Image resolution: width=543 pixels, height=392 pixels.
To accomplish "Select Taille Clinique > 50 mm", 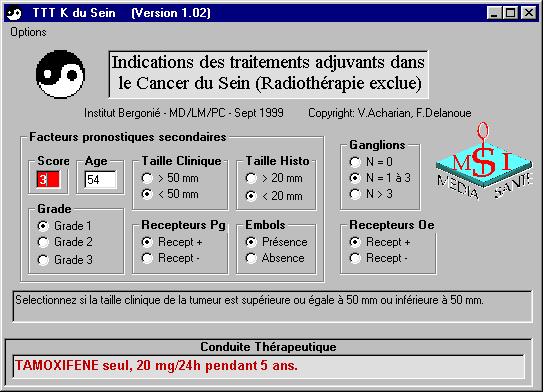I will (x=170, y=178).
